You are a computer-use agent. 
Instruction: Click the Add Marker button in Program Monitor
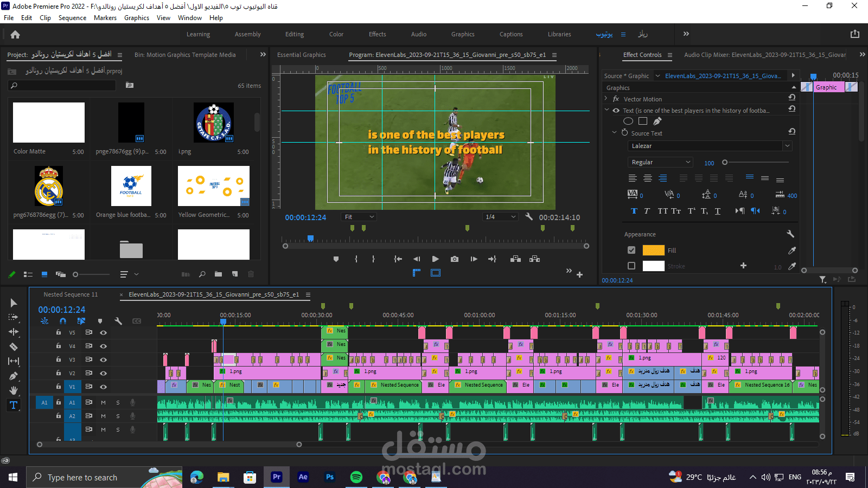pyautogui.click(x=336, y=259)
